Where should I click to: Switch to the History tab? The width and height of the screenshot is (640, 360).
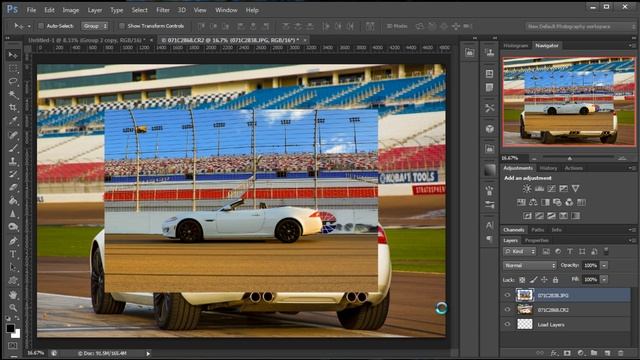[x=548, y=168]
